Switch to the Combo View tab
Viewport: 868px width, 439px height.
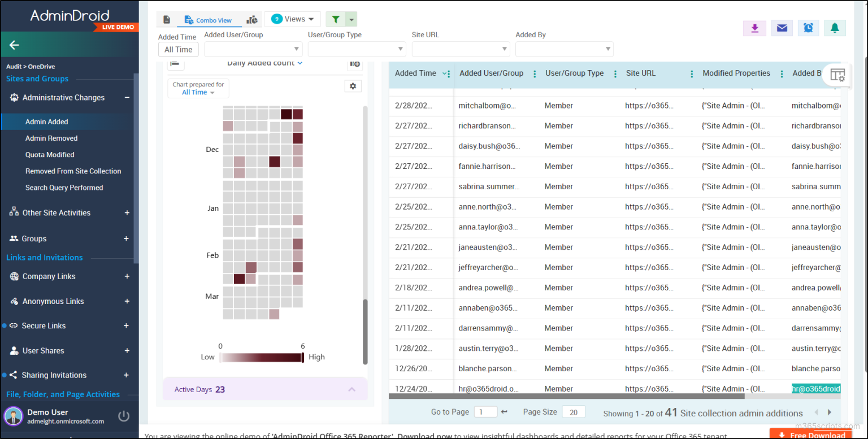click(x=209, y=19)
